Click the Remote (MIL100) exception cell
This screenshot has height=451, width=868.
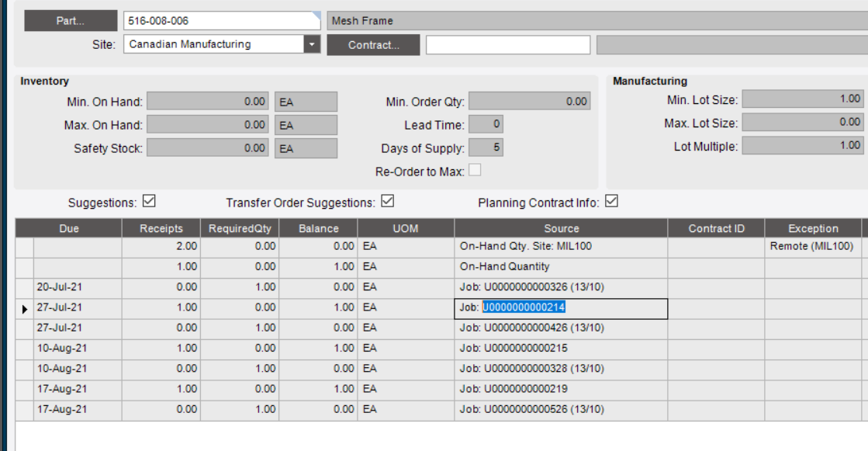pos(811,247)
